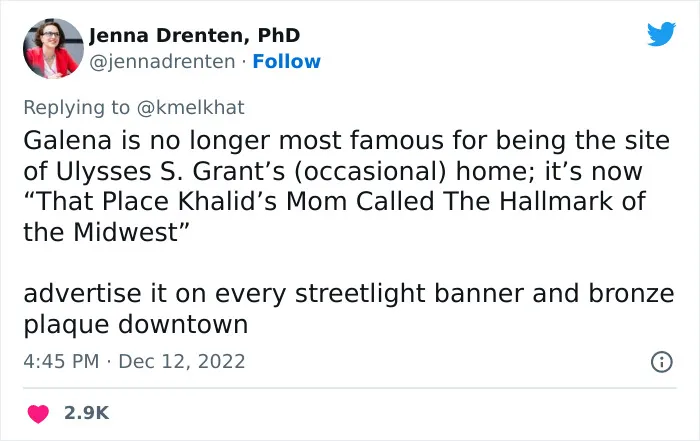
Task: Click the display name Jenna Drenten, PhD
Action: tap(194, 35)
